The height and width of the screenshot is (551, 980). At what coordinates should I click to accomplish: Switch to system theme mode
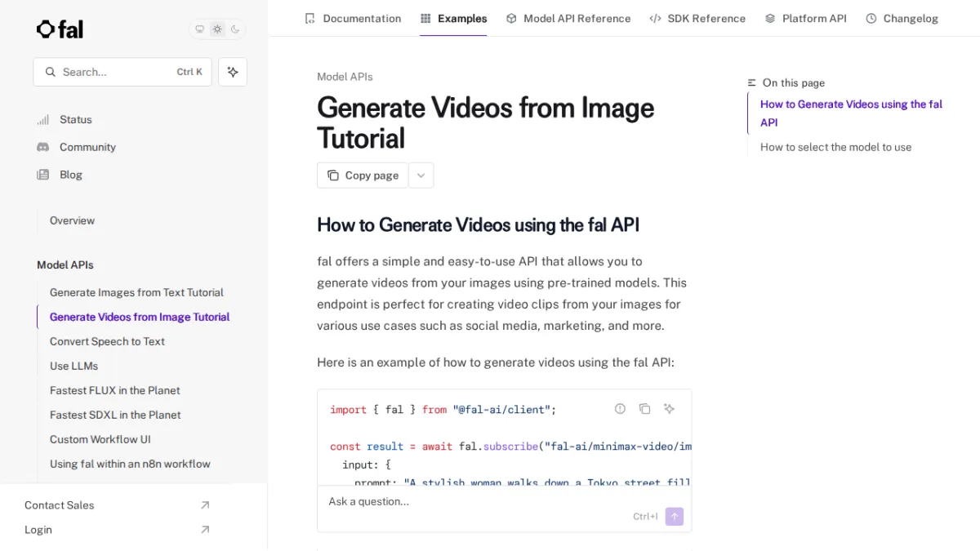pos(199,29)
